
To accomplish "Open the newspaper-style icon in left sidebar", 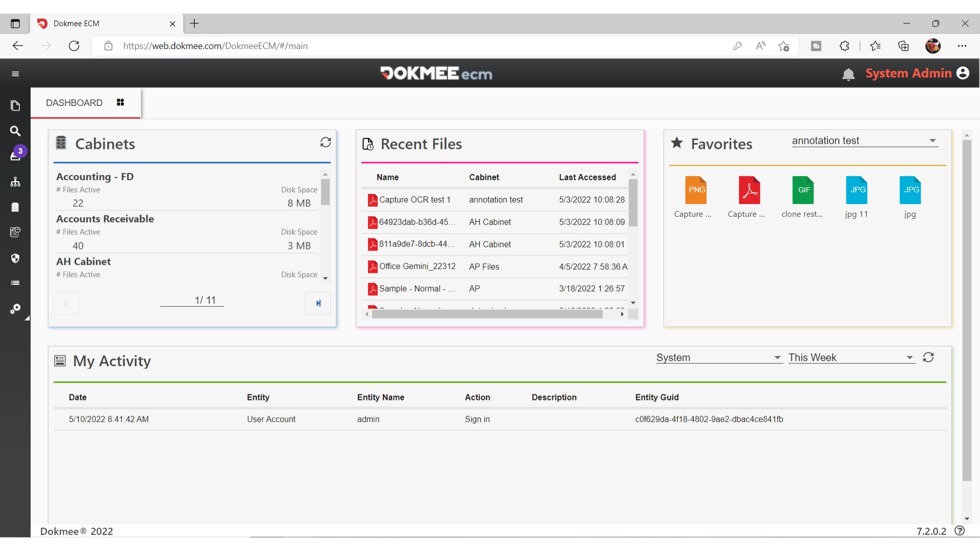I will 15,233.
